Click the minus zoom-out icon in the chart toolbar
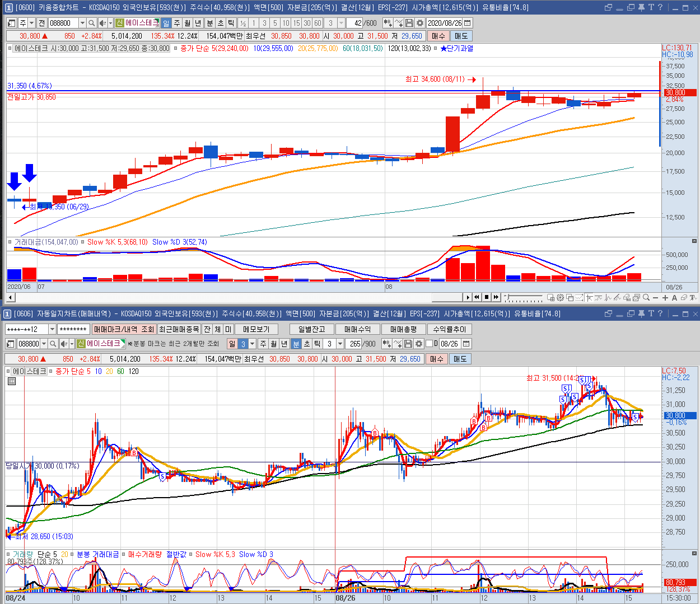 (655, 298)
